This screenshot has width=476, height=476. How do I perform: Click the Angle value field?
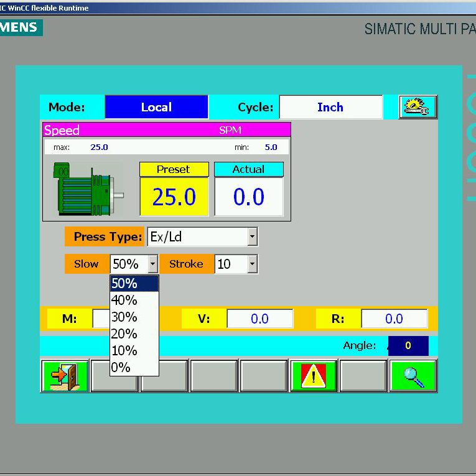pyautogui.click(x=408, y=345)
